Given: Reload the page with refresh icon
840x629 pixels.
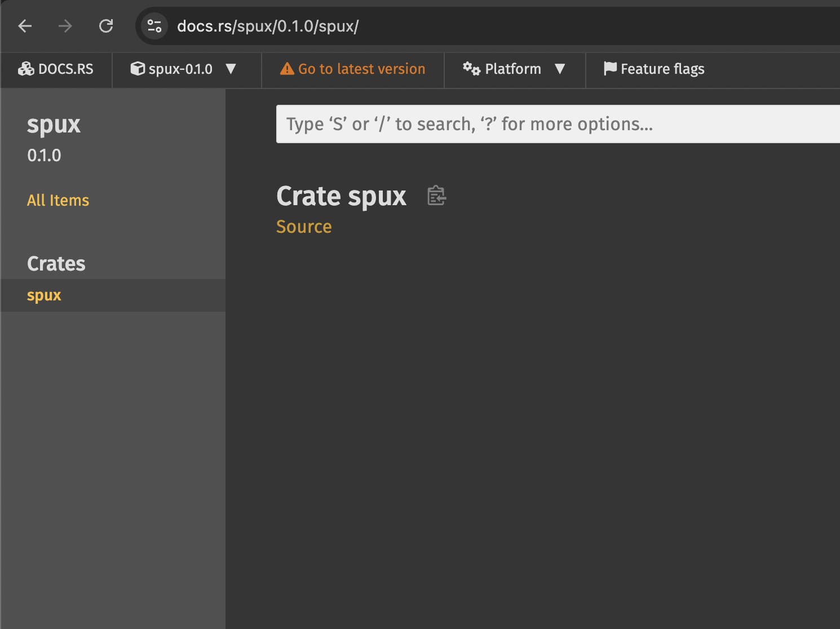Looking at the screenshot, I should (x=106, y=26).
